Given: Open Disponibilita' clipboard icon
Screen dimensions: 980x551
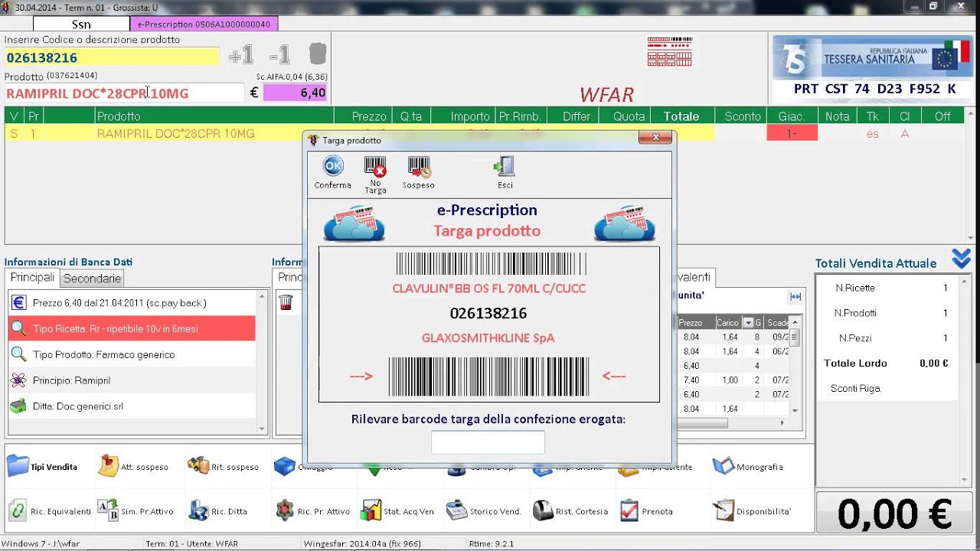Looking at the screenshot, I should pyautogui.click(x=752, y=510).
